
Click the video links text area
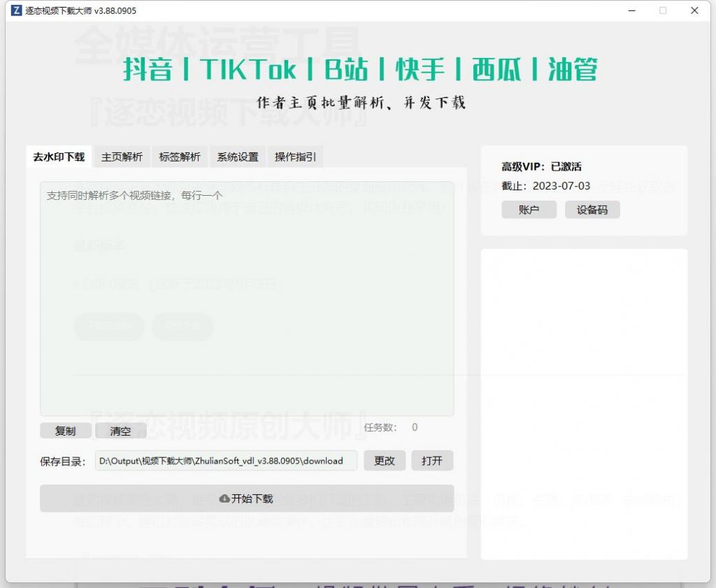pyautogui.click(x=247, y=299)
